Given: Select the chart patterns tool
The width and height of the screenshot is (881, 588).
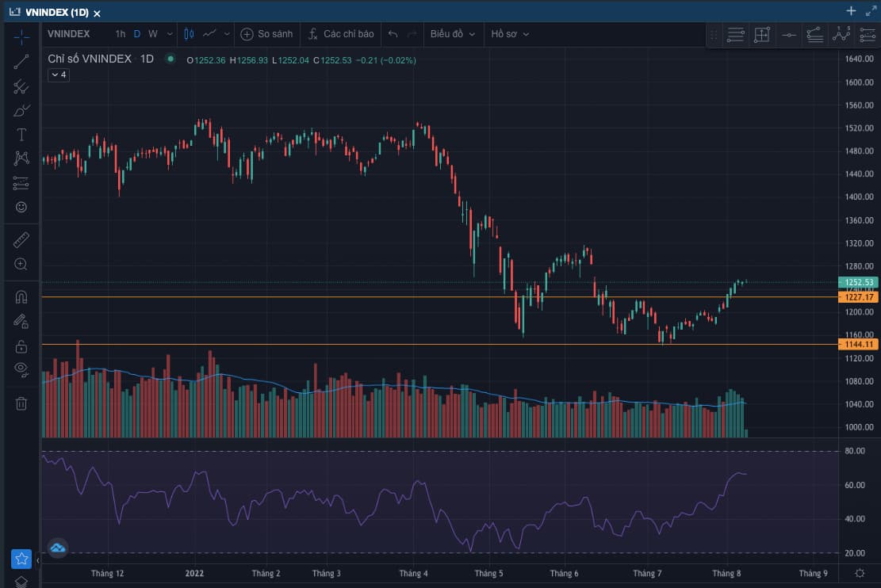Looking at the screenshot, I should tap(21, 158).
